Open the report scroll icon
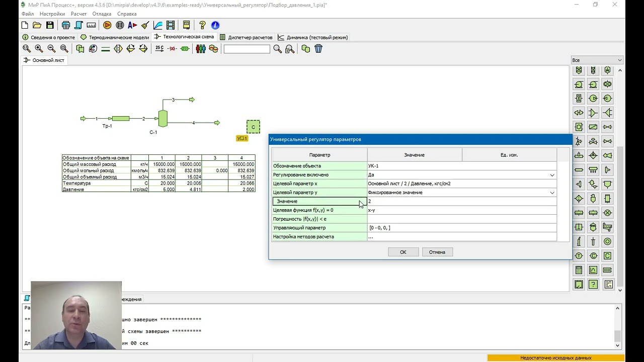Screen dimensions: 644x362 coord(78,25)
